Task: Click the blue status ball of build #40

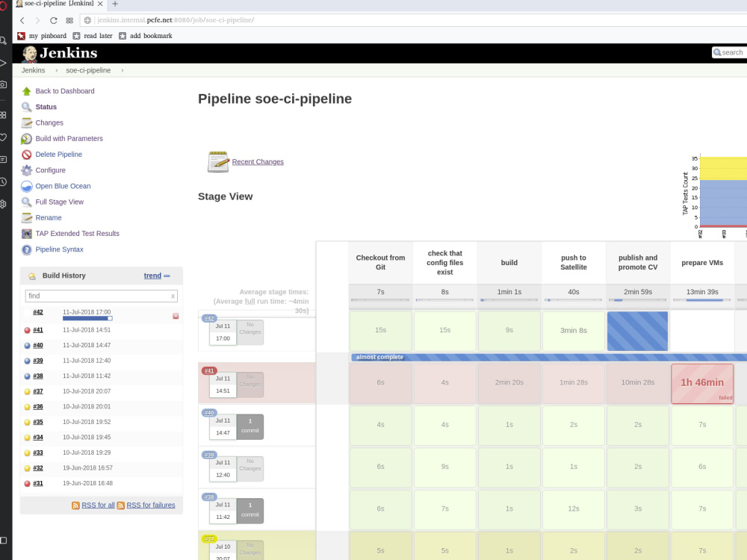Action: coord(27,345)
